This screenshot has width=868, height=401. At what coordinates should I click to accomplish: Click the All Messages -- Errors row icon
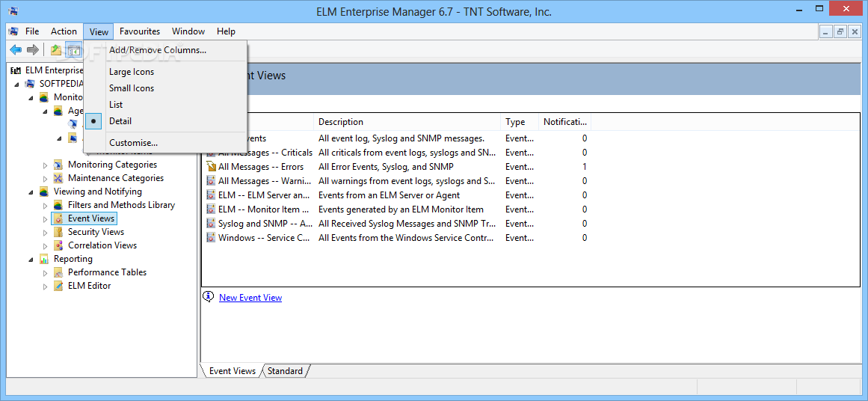tap(211, 166)
